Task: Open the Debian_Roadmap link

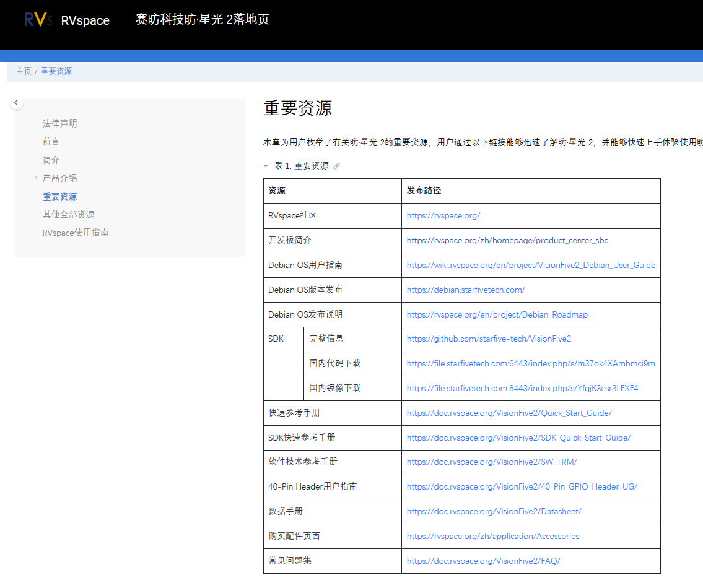Action: pyautogui.click(x=497, y=314)
